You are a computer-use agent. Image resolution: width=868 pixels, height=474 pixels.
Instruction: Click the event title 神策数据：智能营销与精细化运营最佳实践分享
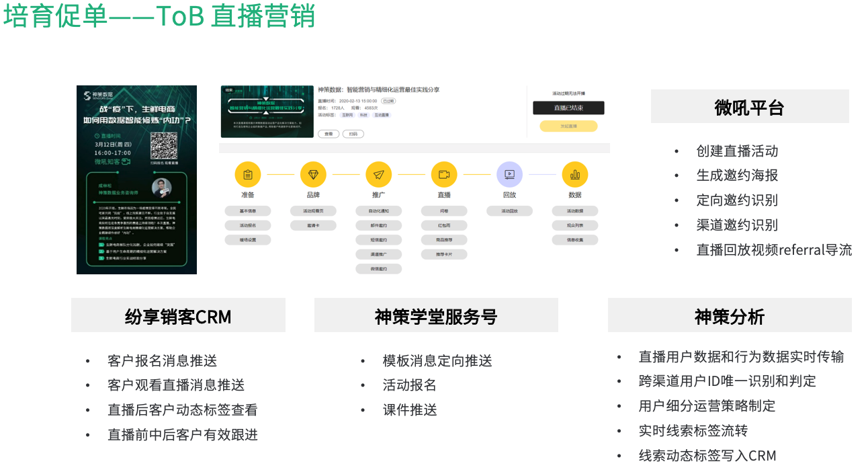point(379,89)
